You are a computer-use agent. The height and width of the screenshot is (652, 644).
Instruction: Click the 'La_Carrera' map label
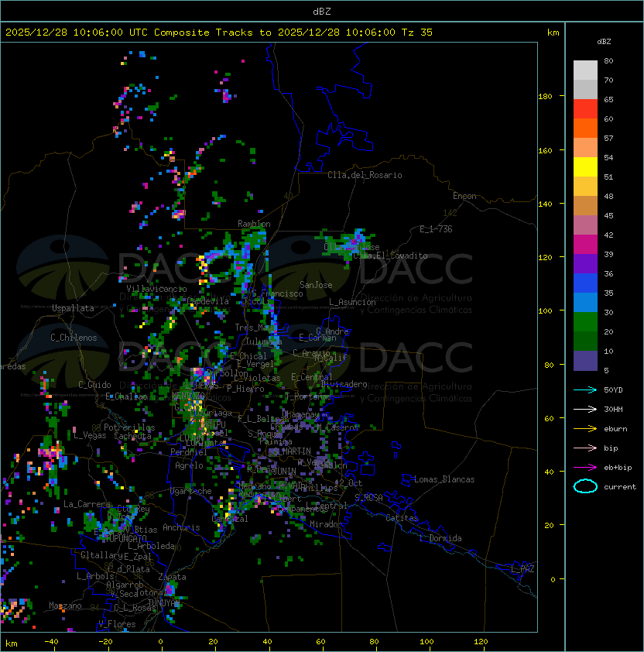pyautogui.click(x=87, y=504)
